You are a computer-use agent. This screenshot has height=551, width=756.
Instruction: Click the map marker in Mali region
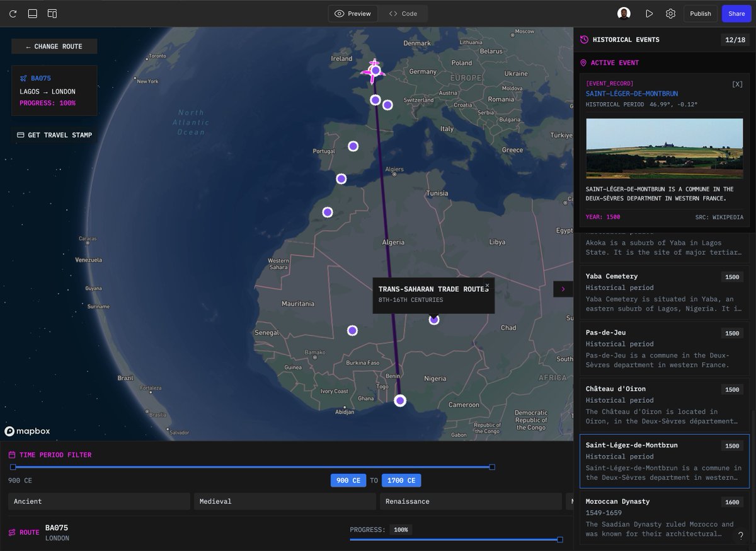352,330
